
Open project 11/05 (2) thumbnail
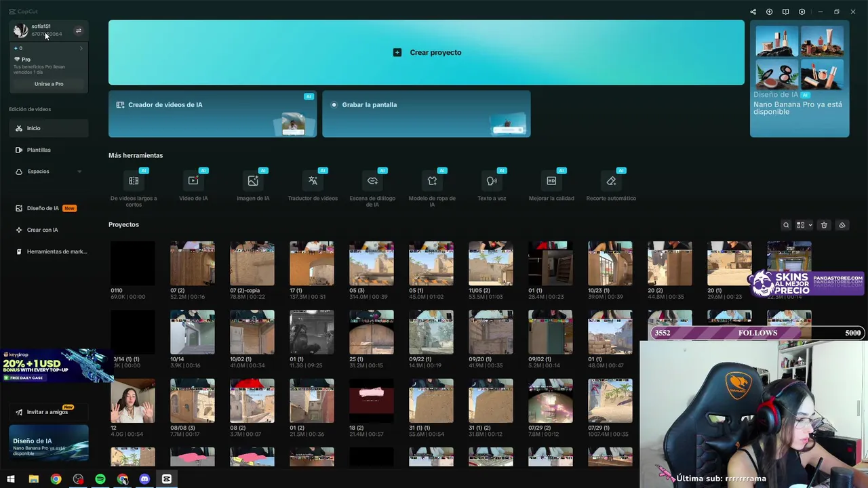pyautogui.click(x=491, y=264)
